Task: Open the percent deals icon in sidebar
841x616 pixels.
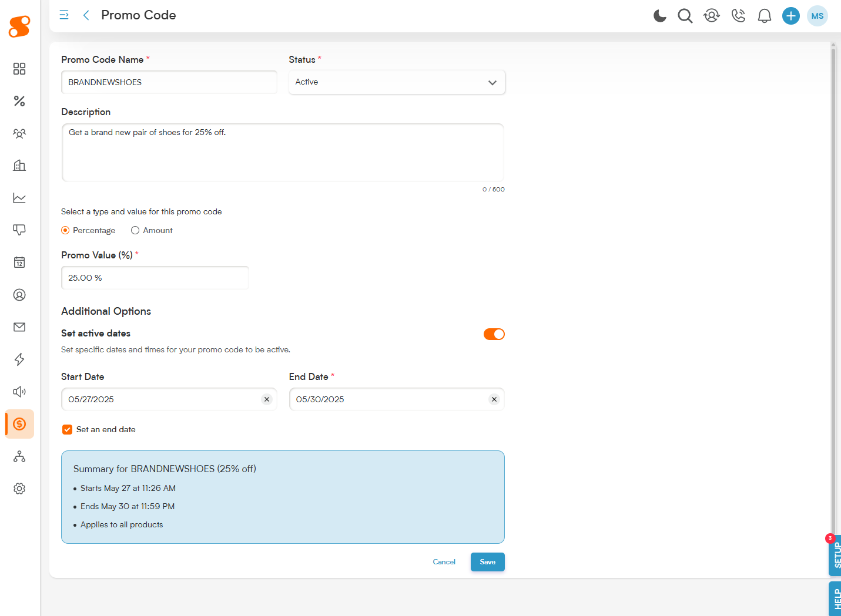Action: [x=19, y=101]
